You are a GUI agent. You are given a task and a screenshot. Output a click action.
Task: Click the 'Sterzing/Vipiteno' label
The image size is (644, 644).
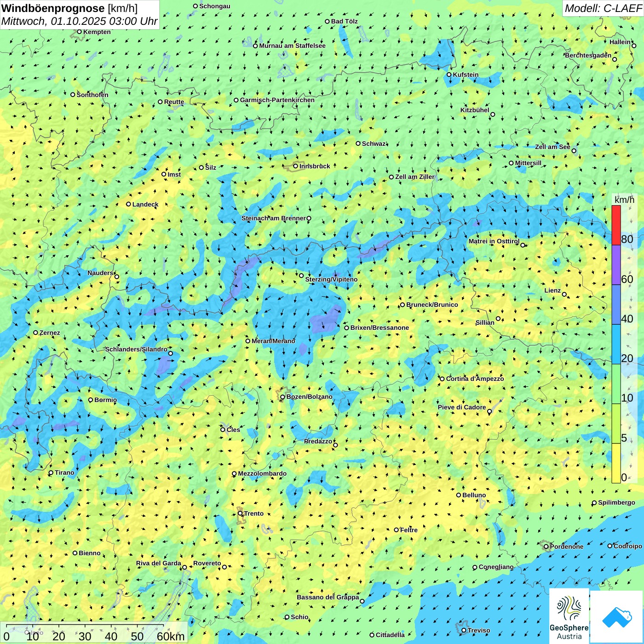point(331,279)
